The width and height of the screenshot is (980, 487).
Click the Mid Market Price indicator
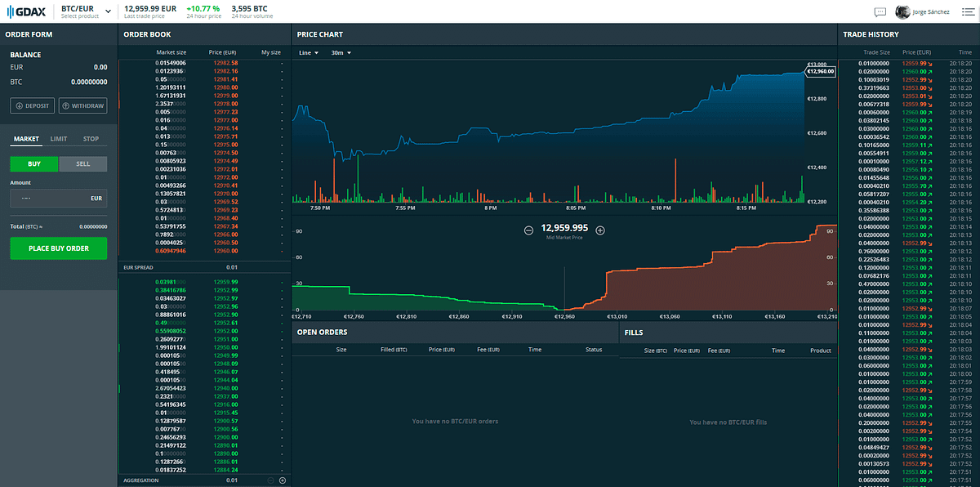[x=564, y=230]
